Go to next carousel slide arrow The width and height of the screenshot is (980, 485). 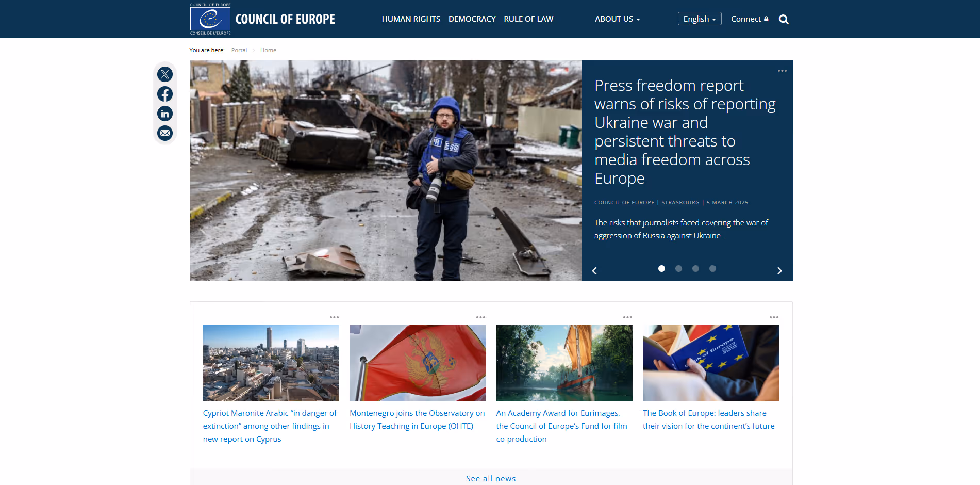tap(779, 271)
